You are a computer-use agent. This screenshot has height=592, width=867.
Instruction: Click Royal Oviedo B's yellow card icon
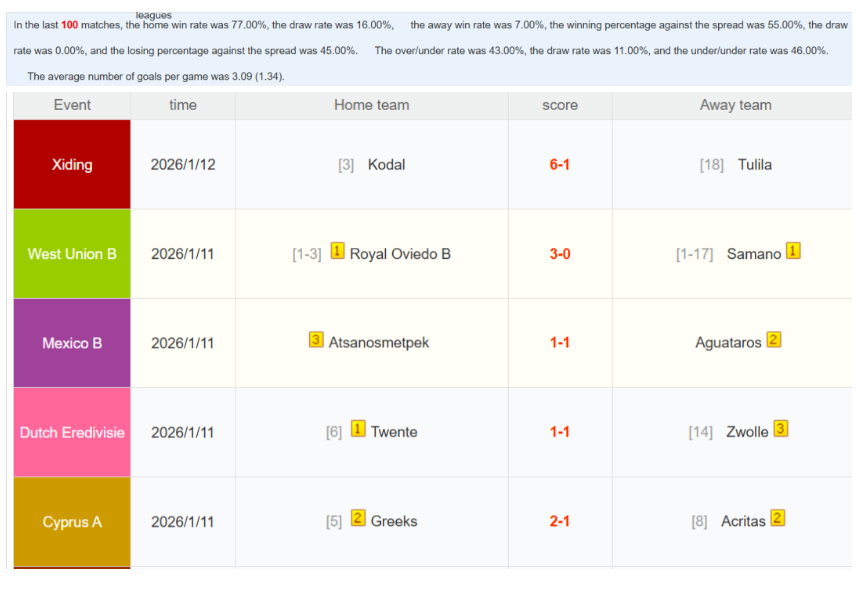(x=337, y=252)
